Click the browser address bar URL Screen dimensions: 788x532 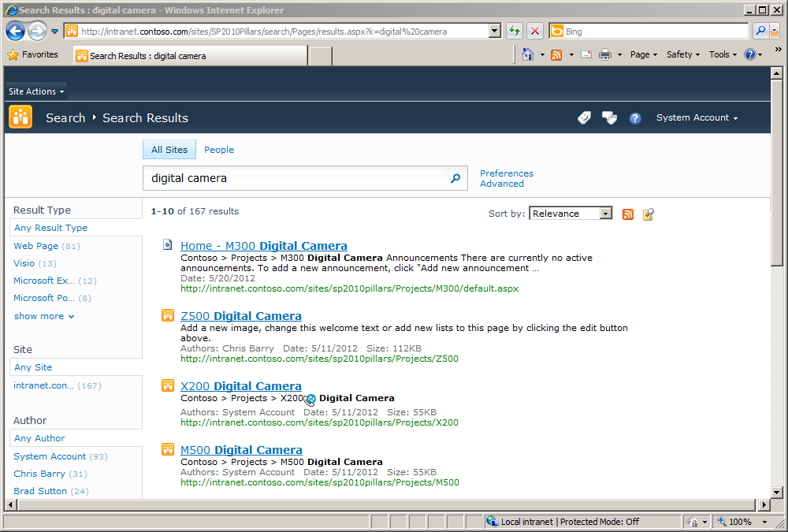(x=284, y=32)
